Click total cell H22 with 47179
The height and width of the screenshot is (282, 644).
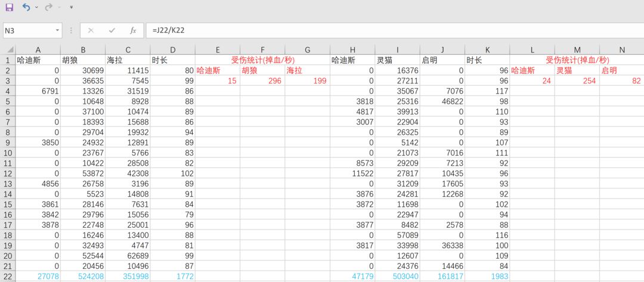point(352,276)
